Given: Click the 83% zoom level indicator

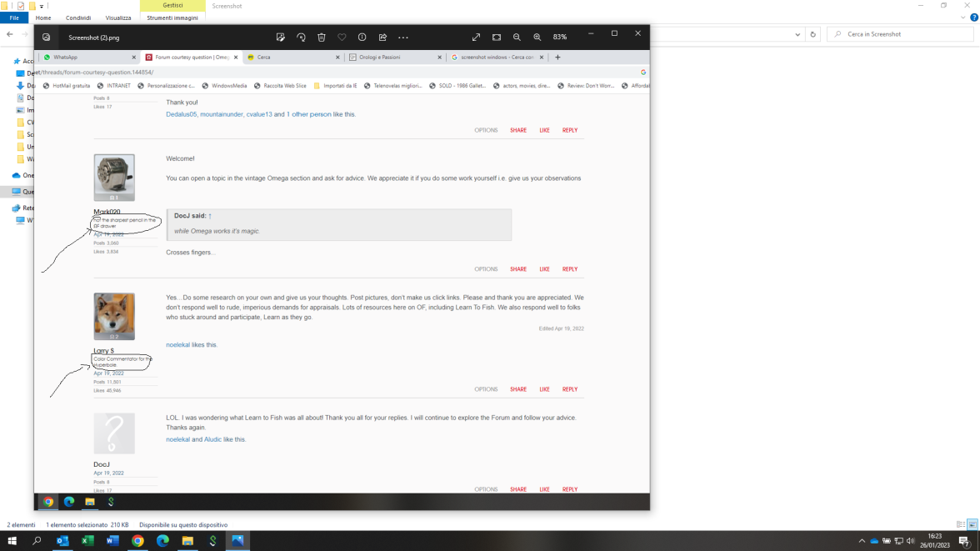Looking at the screenshot, I should click(x=559, y=37).
